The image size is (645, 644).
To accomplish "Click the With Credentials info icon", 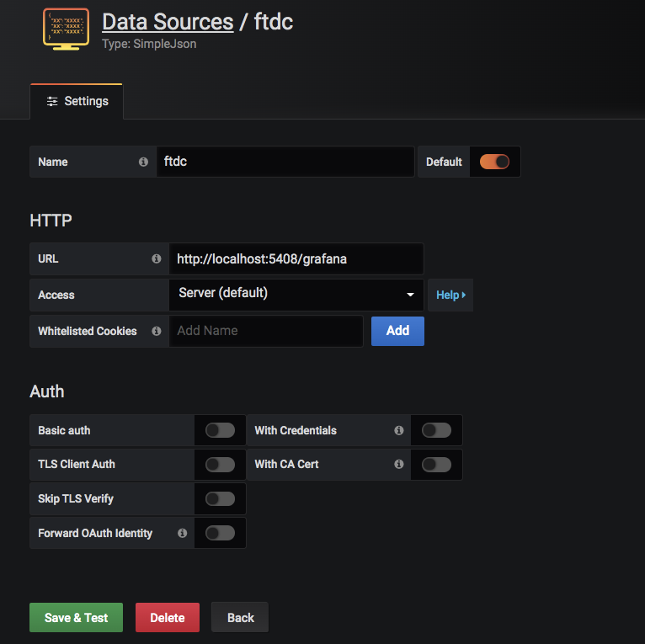I will tap(398, 430).
